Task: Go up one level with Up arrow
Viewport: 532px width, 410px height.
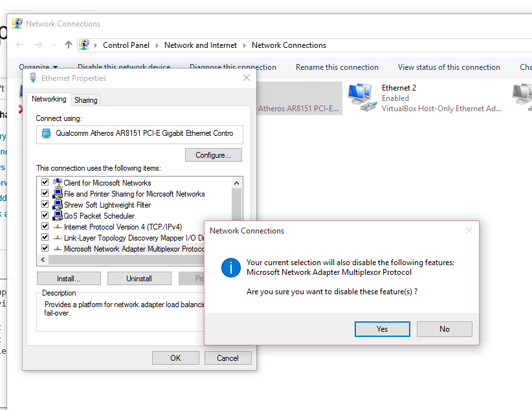Action: click(69, 45)
